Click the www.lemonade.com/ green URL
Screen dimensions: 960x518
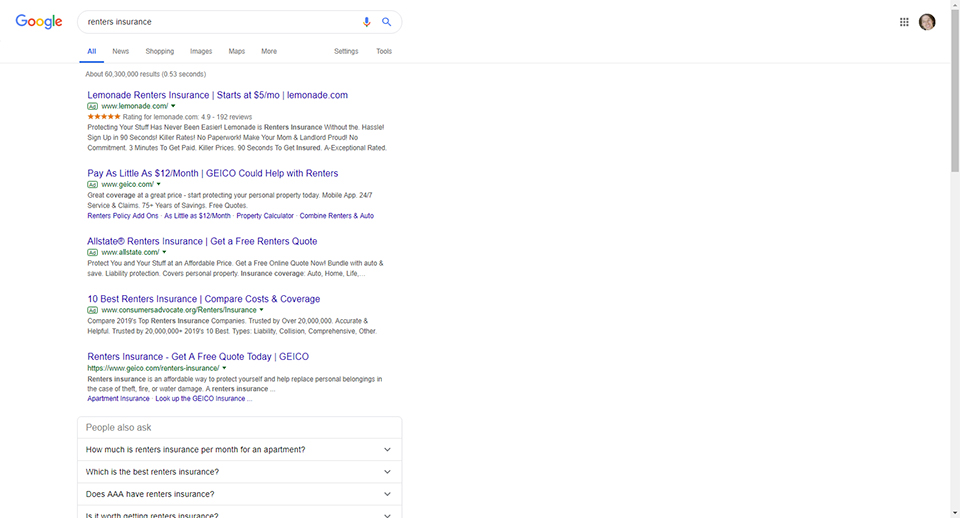click(135, 106)
